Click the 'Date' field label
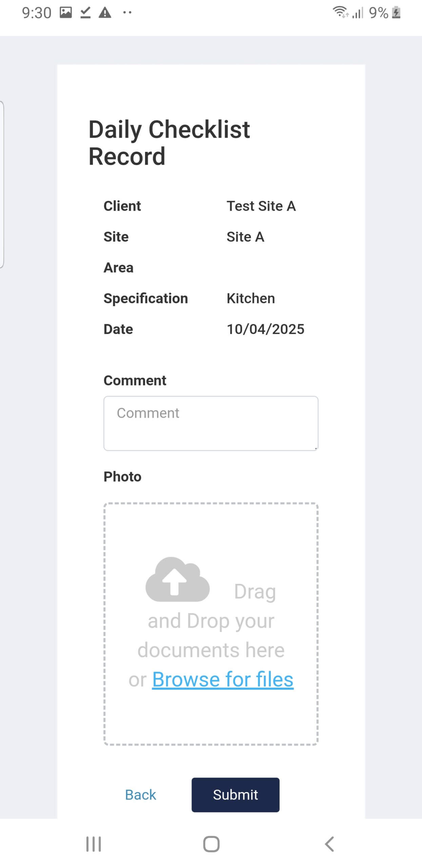The image size is (422, 868). click(x=118, y=329)
